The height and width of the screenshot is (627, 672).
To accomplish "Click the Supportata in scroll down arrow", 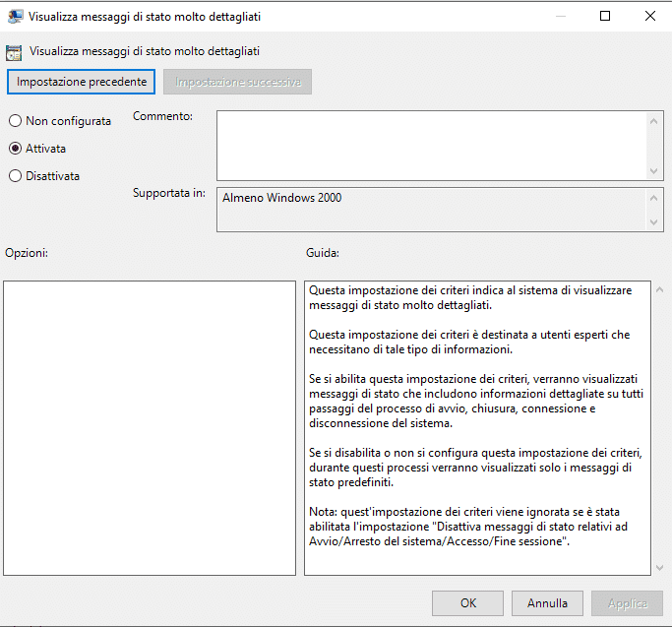I will click(653, 221).
